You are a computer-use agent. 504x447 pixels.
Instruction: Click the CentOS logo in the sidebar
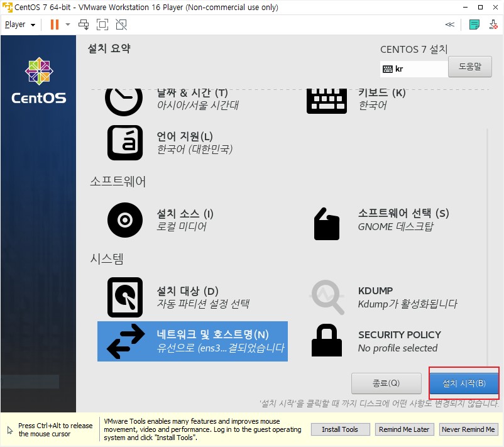pos(39,80)
